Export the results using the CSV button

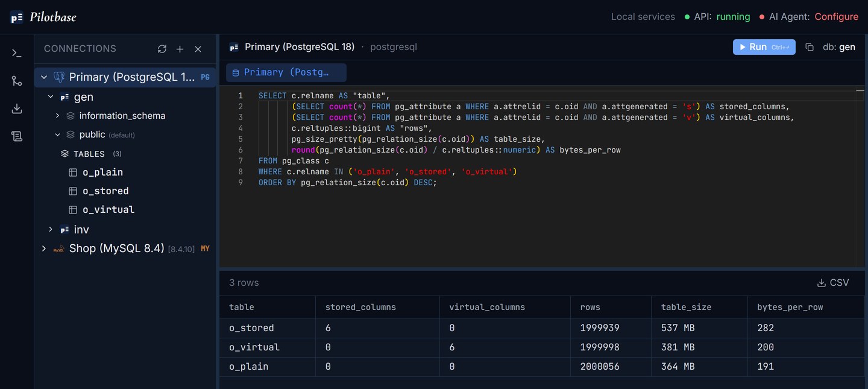[x=833, y=283]
